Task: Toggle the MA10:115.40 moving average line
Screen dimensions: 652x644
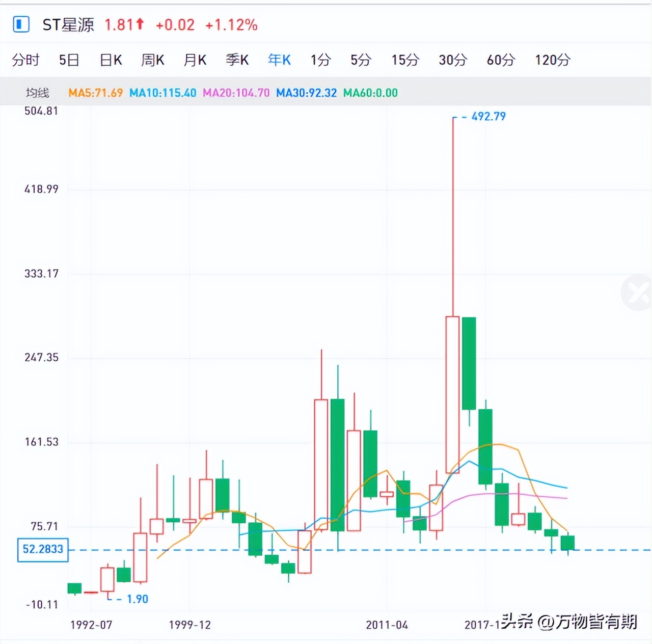Action: coord(163,93)
